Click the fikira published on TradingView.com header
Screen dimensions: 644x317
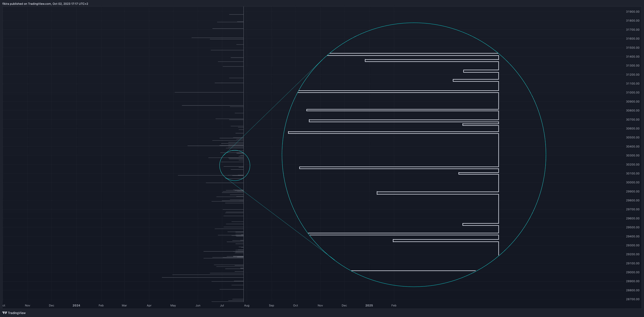45,4
